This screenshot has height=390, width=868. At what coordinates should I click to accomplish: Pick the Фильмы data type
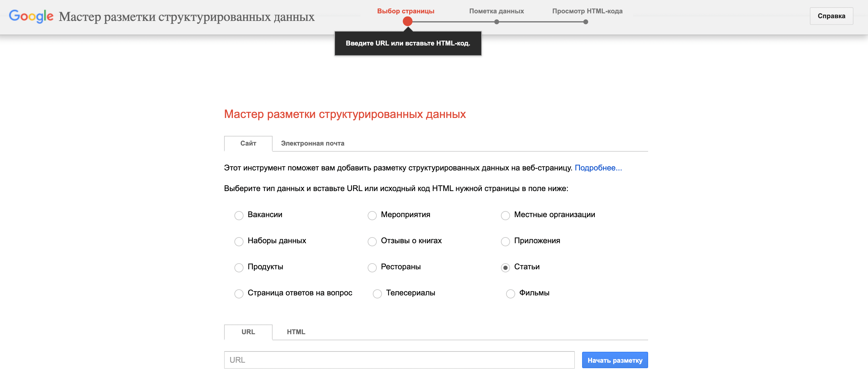[510, 294]
